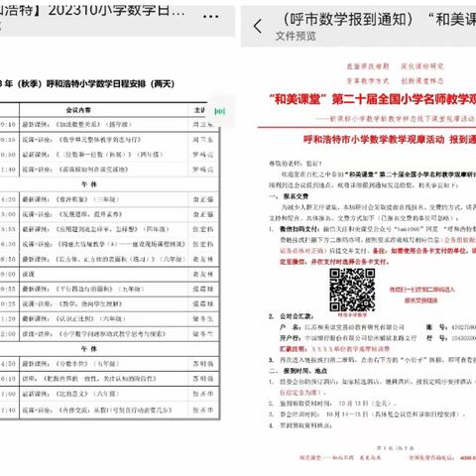Tap the QR code in the registration notice
This screenshot has width=476, height=476.
[352, 290]
